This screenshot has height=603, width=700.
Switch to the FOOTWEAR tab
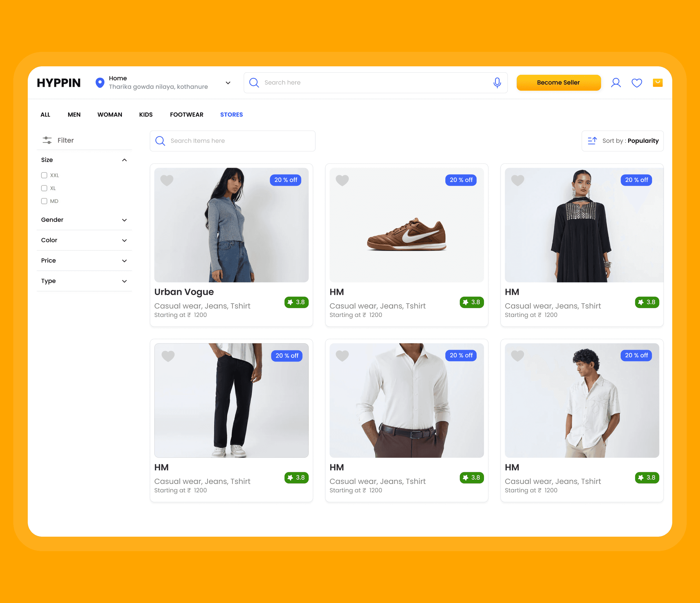186,115
